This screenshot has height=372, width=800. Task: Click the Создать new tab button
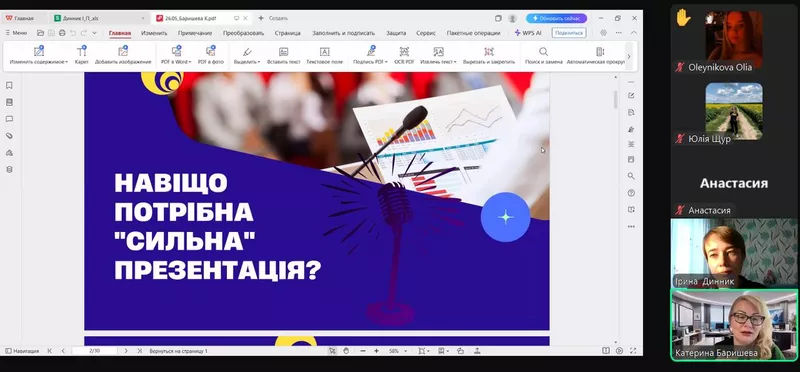273,18
